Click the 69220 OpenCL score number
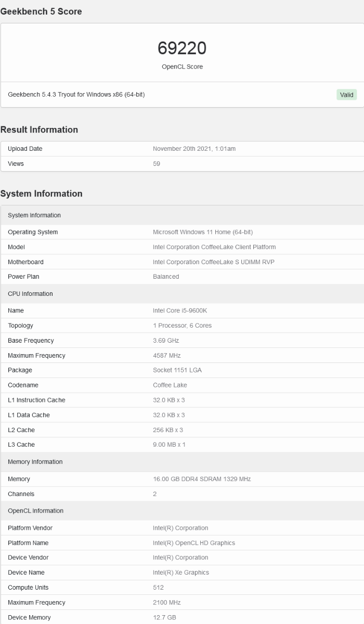The width and height of the screenshot is (364, 624). tap(182, 48)
